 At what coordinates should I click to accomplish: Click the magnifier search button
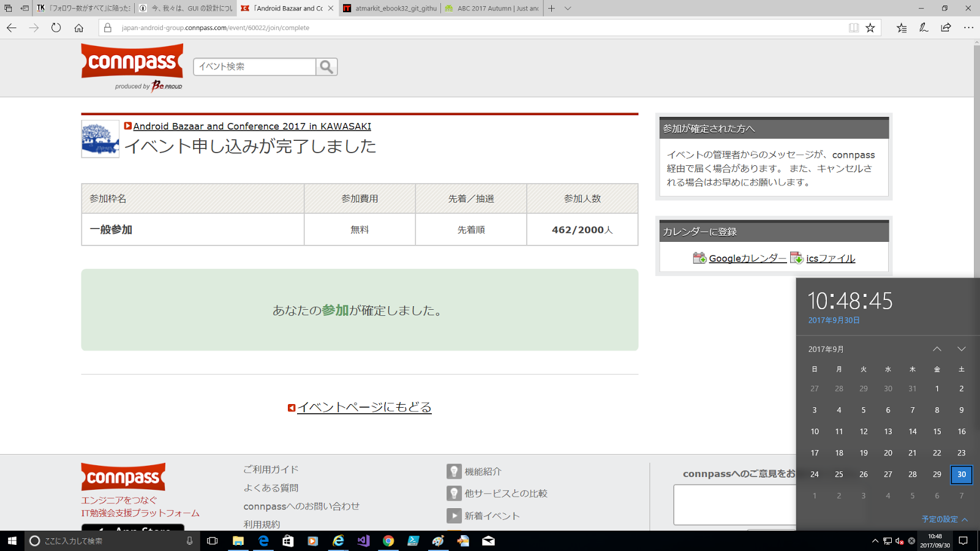point(326,67)
